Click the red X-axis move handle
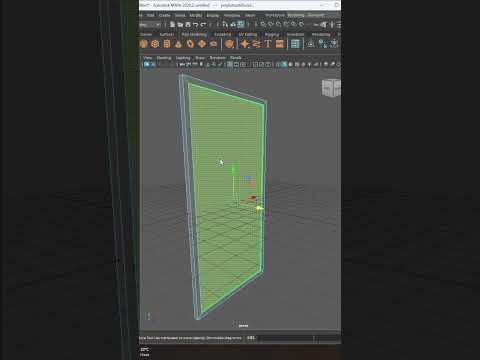The width and height of the screenshot is (480, 360). pos(253,198)
